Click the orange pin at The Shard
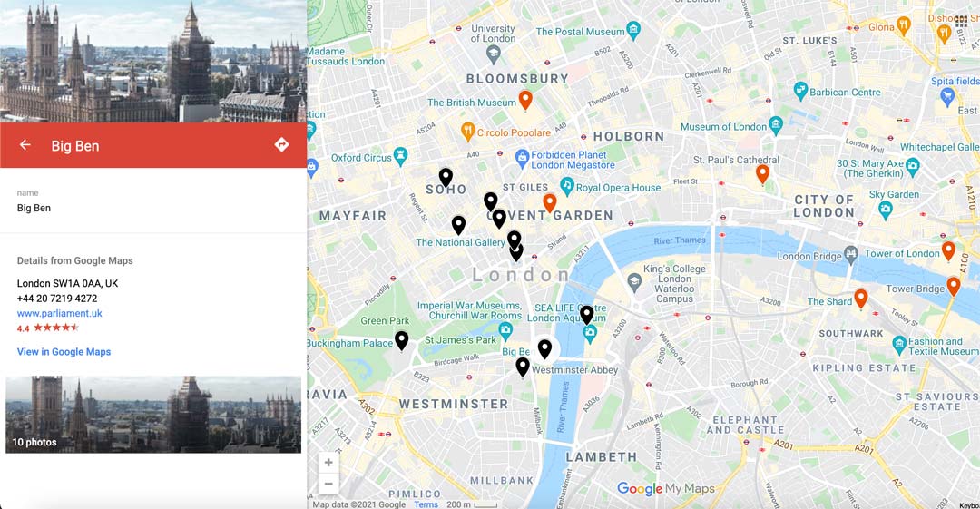 tap(860, 299)
